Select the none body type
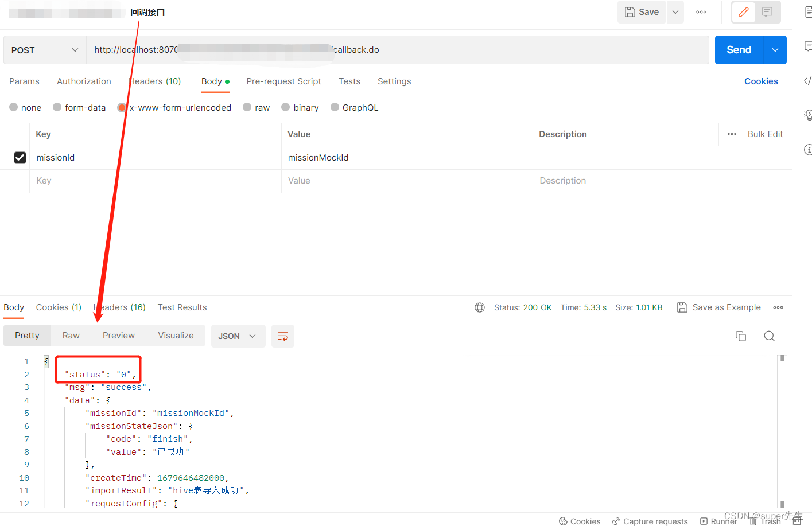 click(25, 107)
